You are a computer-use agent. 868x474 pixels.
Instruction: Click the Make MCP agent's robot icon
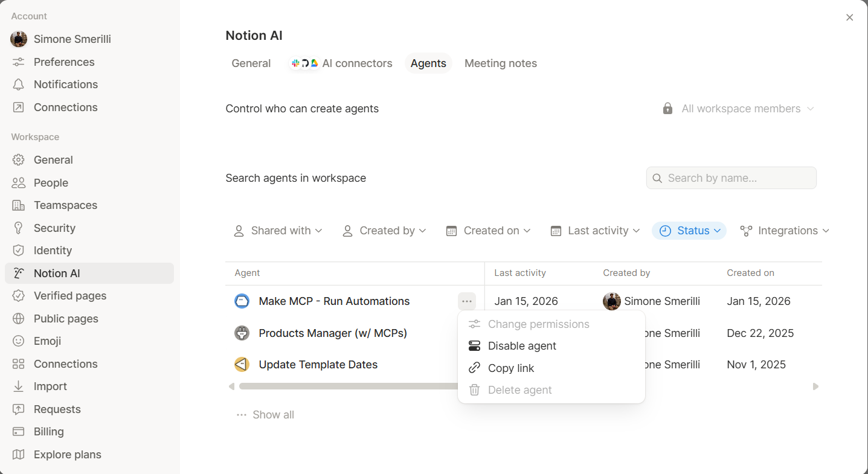pyautogui.click(x=242, y=301)
